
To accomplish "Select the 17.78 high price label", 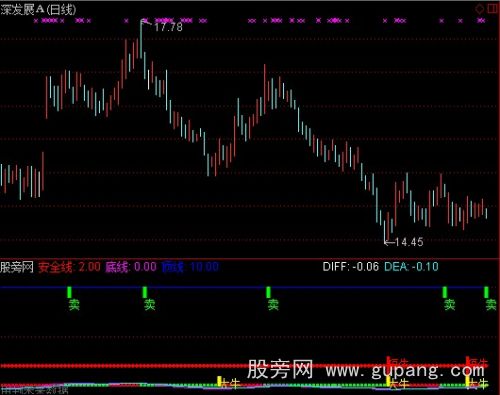I will (168, 27).
